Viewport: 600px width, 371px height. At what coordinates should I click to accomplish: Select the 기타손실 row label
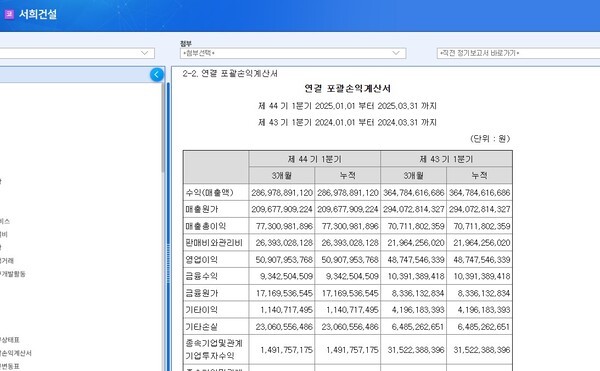[202, 327]
